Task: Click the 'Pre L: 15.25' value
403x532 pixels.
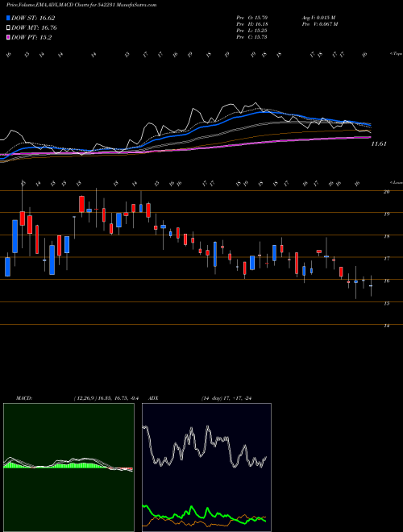Action: pos(252,31)
